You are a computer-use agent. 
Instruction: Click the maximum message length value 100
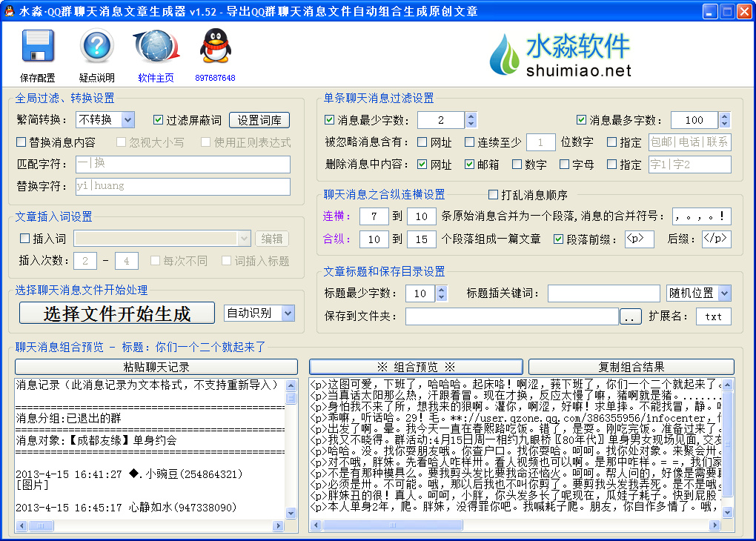point(694,120)
